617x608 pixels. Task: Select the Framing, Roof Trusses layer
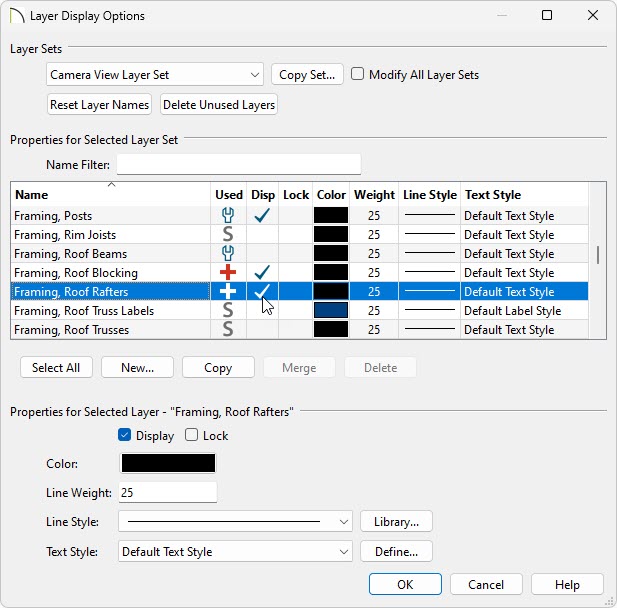[x=299, y=329]
